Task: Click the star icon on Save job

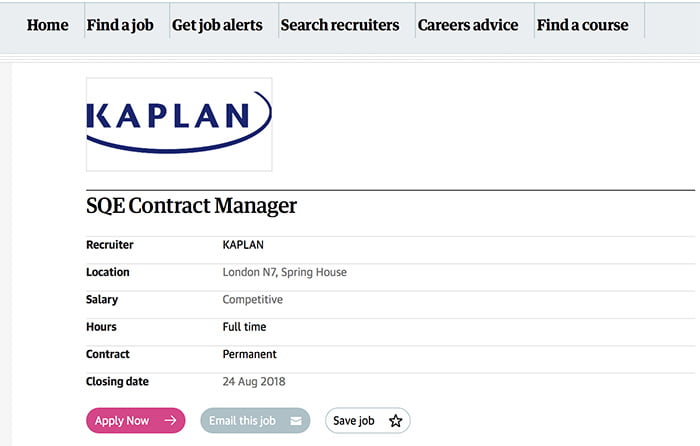Action: coord(395,421)
